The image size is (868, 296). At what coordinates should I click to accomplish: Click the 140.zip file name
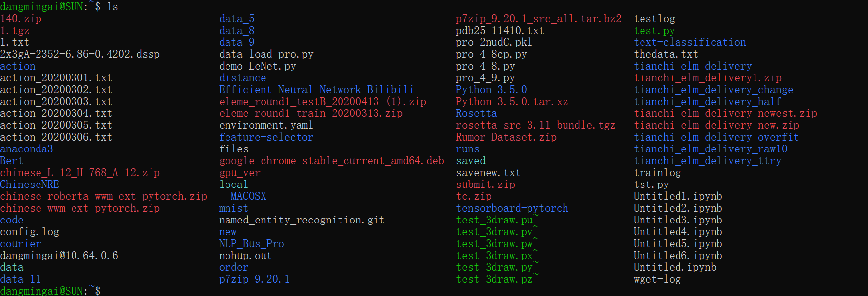tap(21, 19)
